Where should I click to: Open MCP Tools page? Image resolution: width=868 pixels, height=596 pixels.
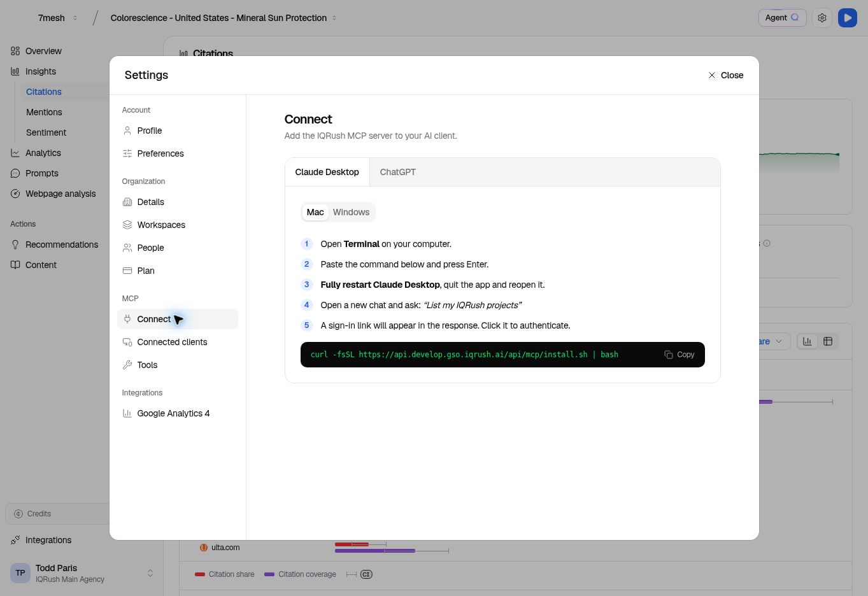click(x=177, y=365)
